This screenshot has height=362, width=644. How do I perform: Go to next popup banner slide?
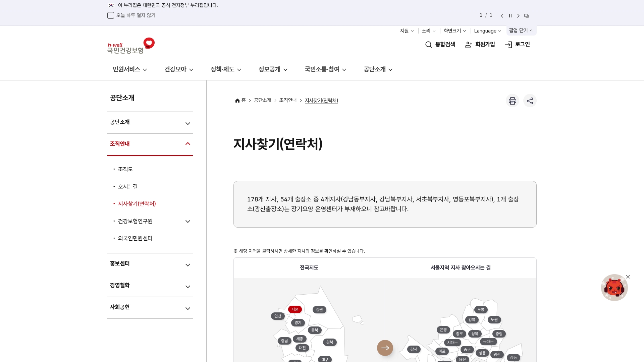[x=518, y=16]
